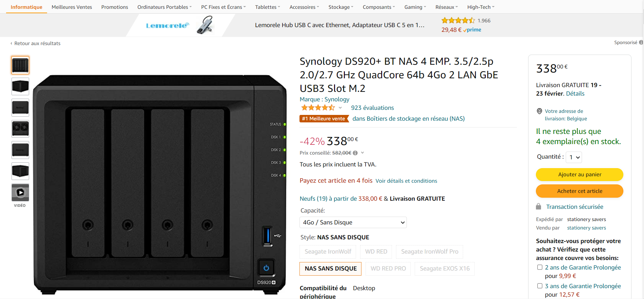The width and height of the screenshot is (644, 299).
Task: Click the product star rating icons
Action: click(318, 108)
